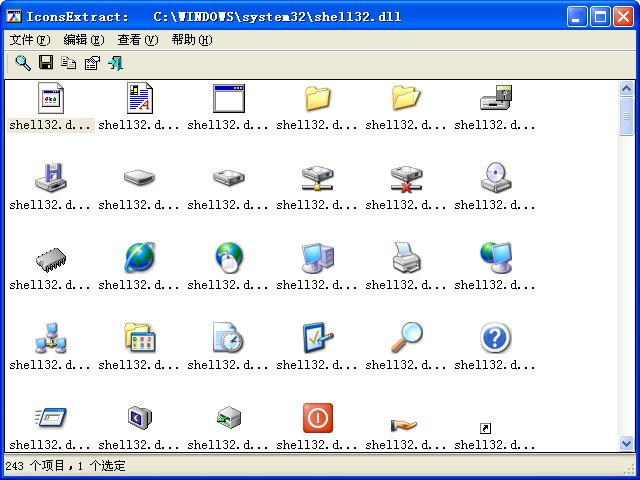The image size is (640, 480).
Task: Select the text document with red A icon
Action: tap(140, 98)
